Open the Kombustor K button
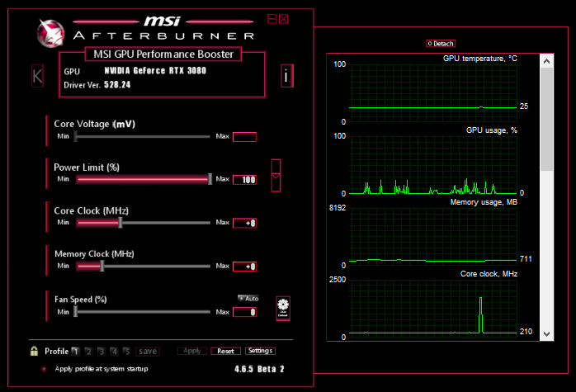This screenshot has height=392, width=576. pos(37,76)
